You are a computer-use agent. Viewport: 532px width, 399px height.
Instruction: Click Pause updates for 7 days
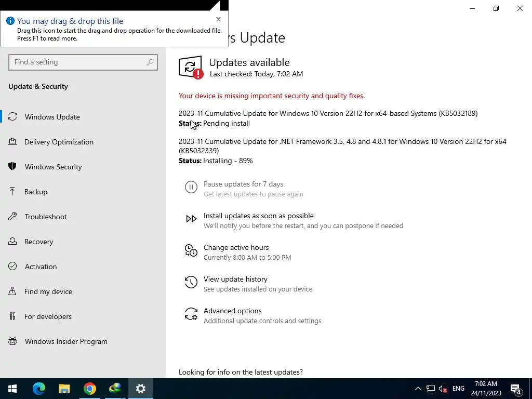[243, 184]
